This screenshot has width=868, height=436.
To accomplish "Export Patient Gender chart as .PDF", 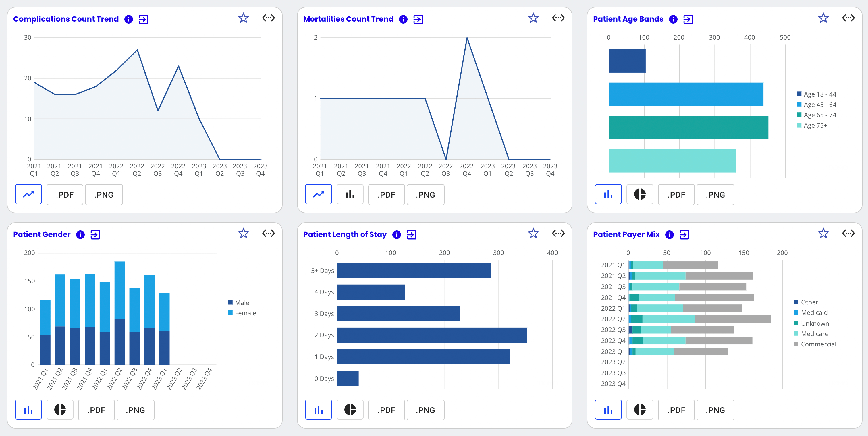I will (x=97, y=410).
